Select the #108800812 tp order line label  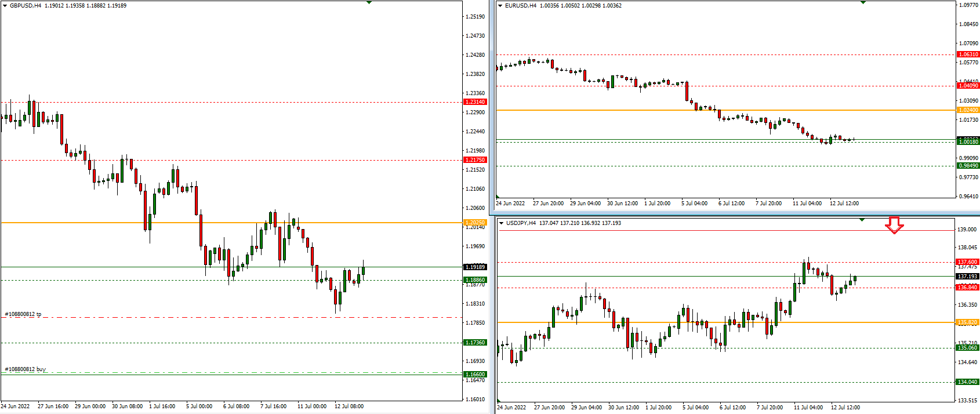(x=23, y=314)
